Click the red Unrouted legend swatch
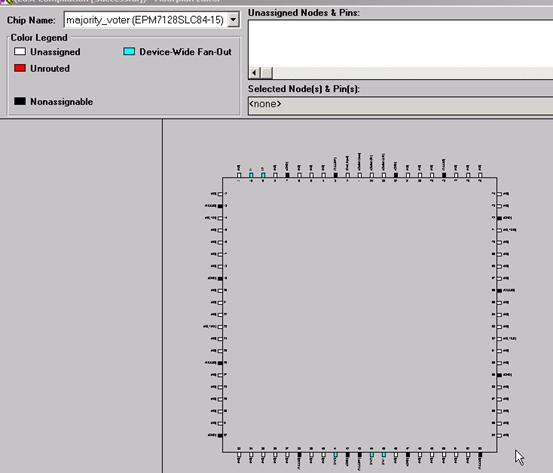The height and width of the screenshot is (473, 553). click(20, 68)
